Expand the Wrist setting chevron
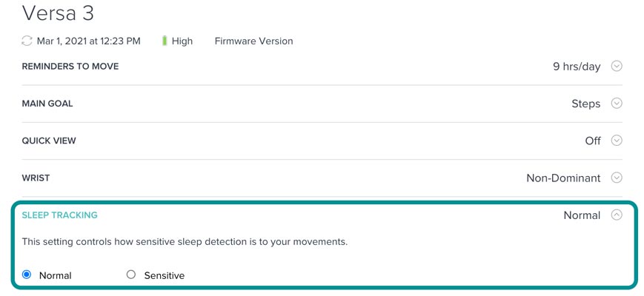The height and width of the screenshot is (296, 644). [x=617, y=178]
